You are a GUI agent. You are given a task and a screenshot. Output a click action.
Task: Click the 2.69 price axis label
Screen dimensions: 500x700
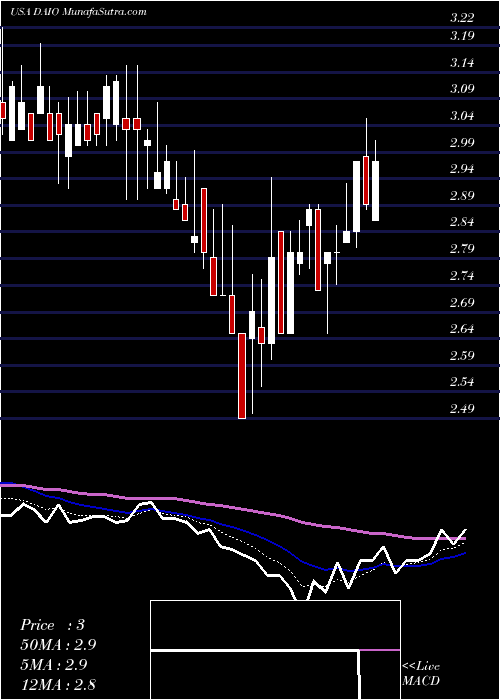pos(462,302)
